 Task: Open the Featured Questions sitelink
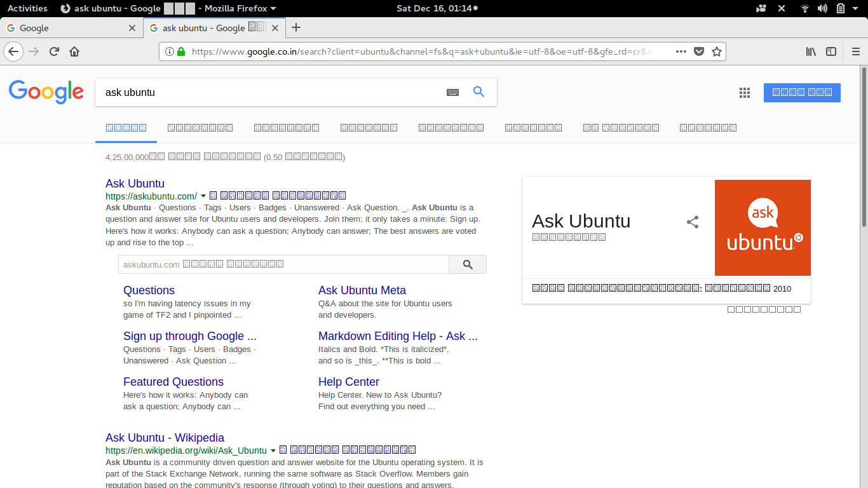[x=173, y=382]
